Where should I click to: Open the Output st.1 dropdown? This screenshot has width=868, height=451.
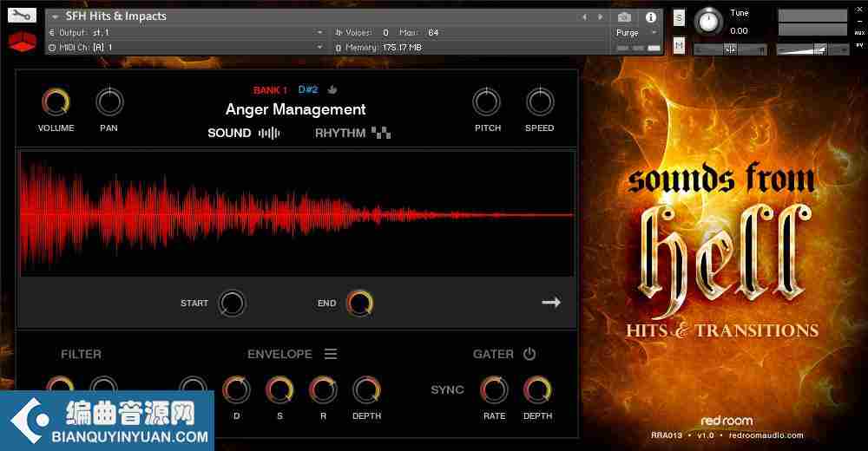point(319,33)
